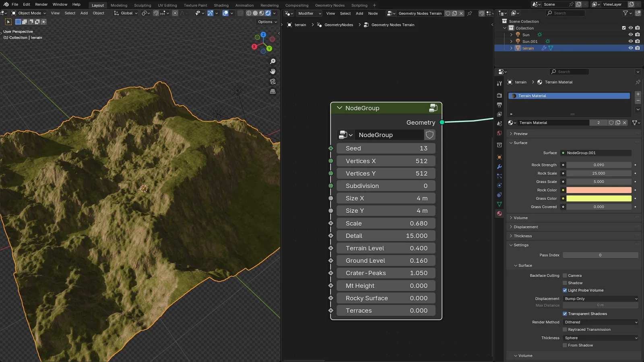
Task: Open the viewport Options menu
Action: (266, 22)
